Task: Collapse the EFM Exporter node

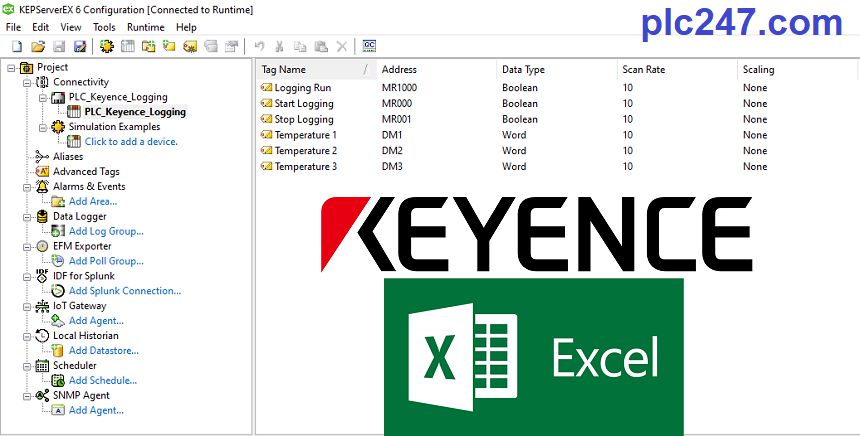Action: tap(27, 247)
